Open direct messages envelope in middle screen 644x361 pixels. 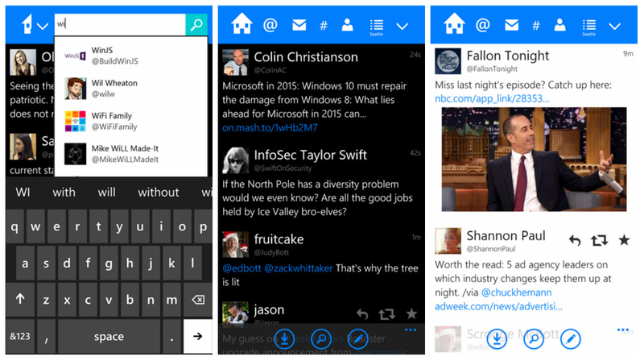pos(299,26)
